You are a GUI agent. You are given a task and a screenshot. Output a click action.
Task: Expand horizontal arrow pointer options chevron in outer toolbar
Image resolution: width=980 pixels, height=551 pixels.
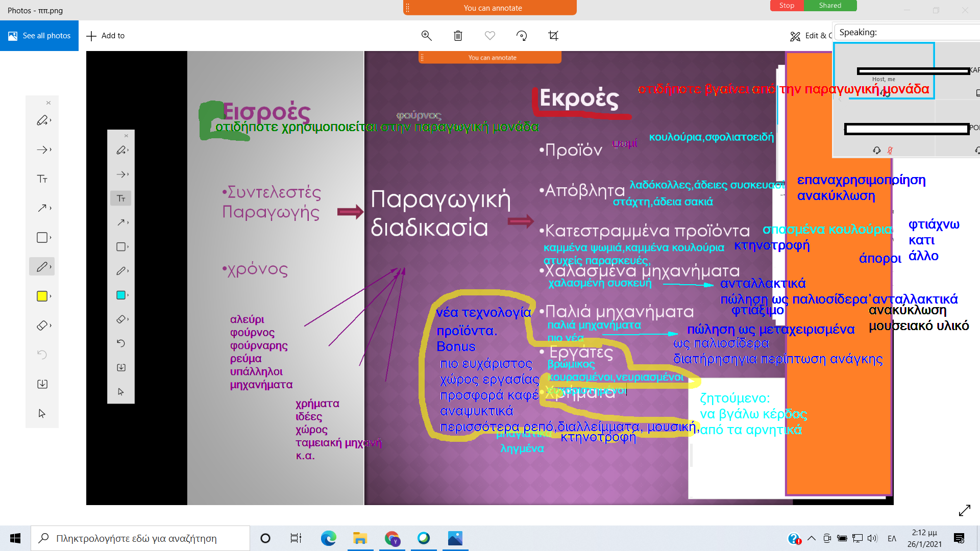coord(51,150)
